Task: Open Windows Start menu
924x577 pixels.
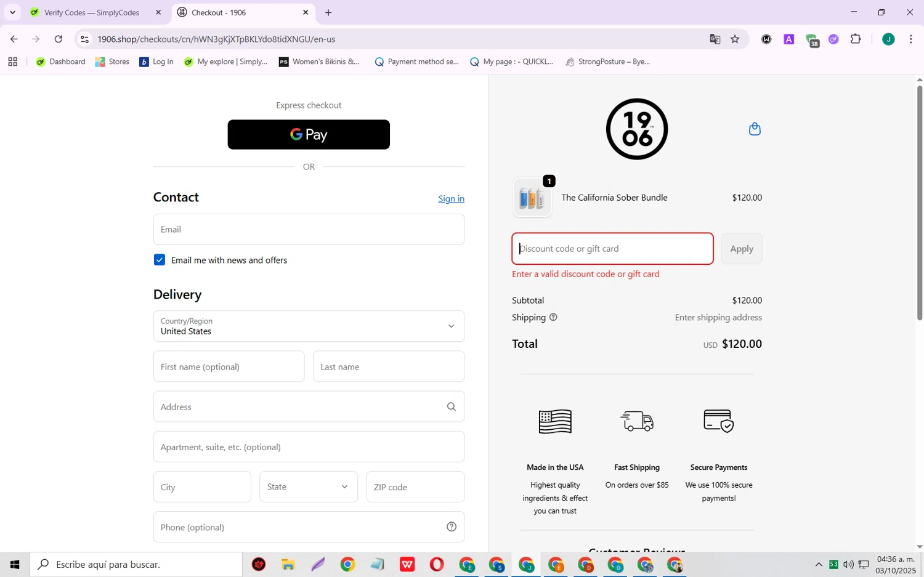Action: 15,564
